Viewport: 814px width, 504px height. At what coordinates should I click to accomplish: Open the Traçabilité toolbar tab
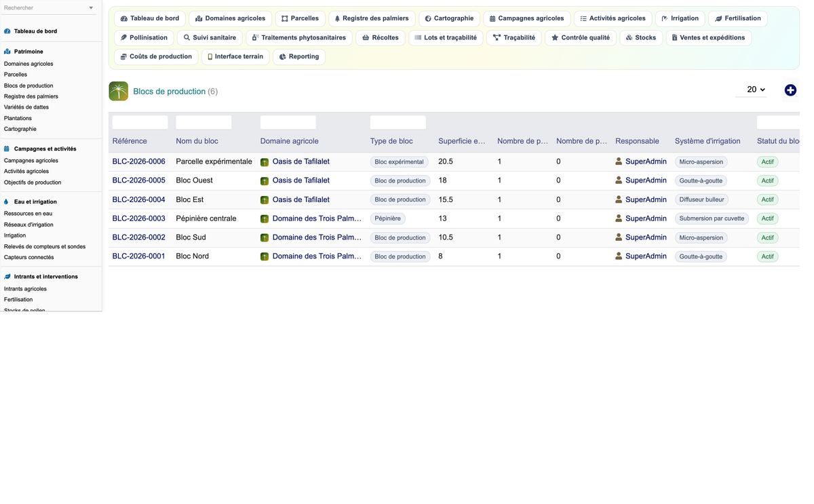(x=514, y=37)
